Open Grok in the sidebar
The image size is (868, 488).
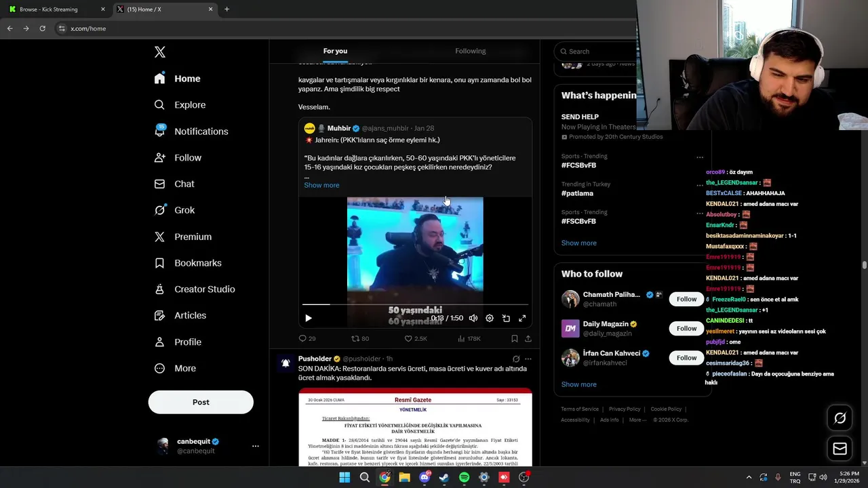click(175, 210)
